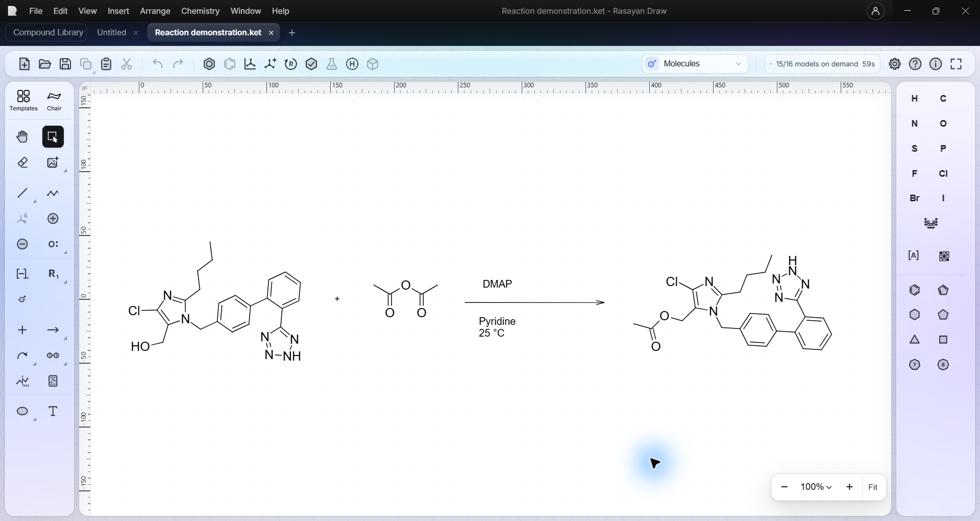Open the Molecules mode dropdown
This screenshot has height=521, width=980.
695,64
